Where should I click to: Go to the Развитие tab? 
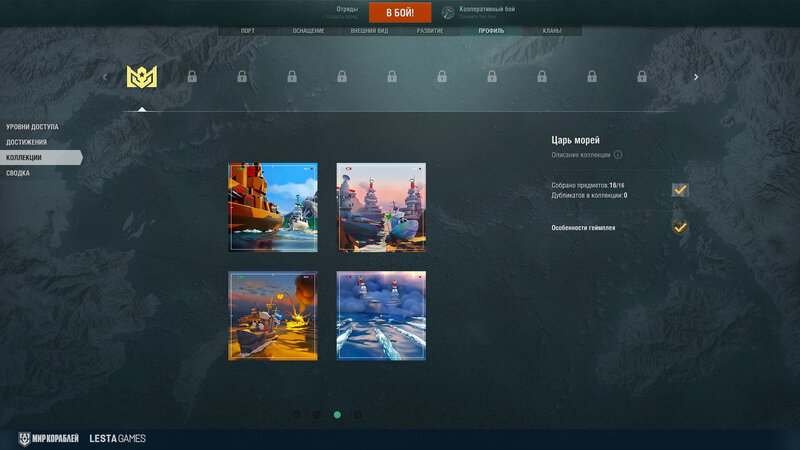tap(430, 31)
